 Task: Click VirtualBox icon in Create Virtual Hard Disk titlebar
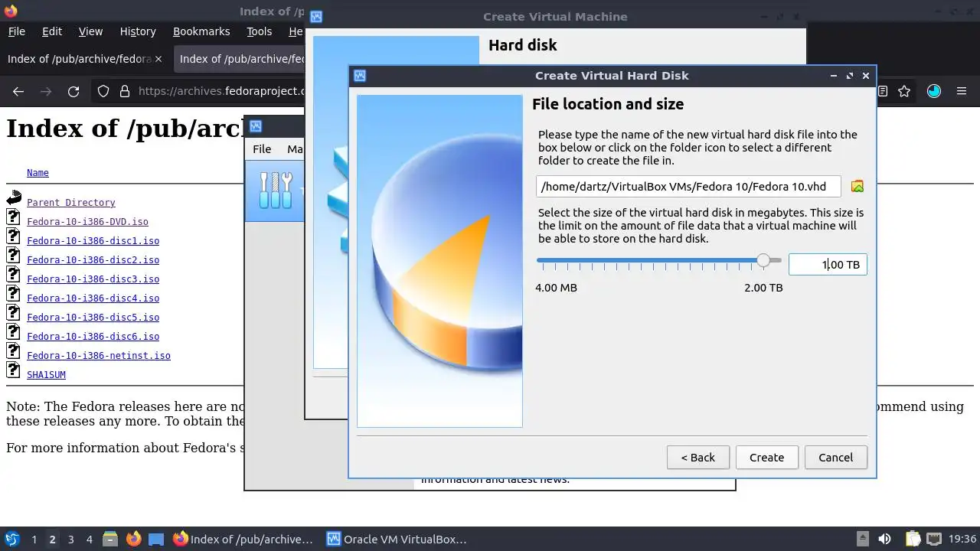click(x=360, y=76)
